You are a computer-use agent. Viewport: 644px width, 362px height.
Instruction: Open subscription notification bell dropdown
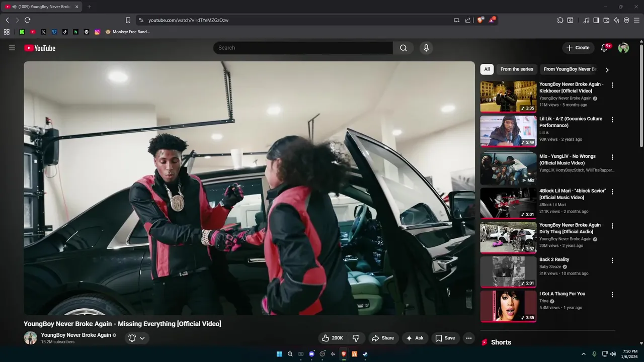pyautogui.click(x=136, y=338)
